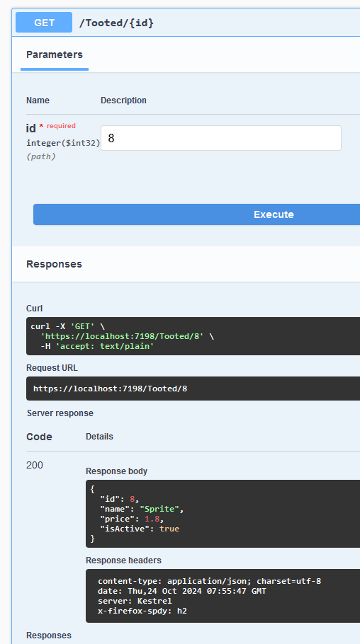The height and width of the screenshot is (644, 360).
Task: Click the Description column header
Action: [123, 100]
